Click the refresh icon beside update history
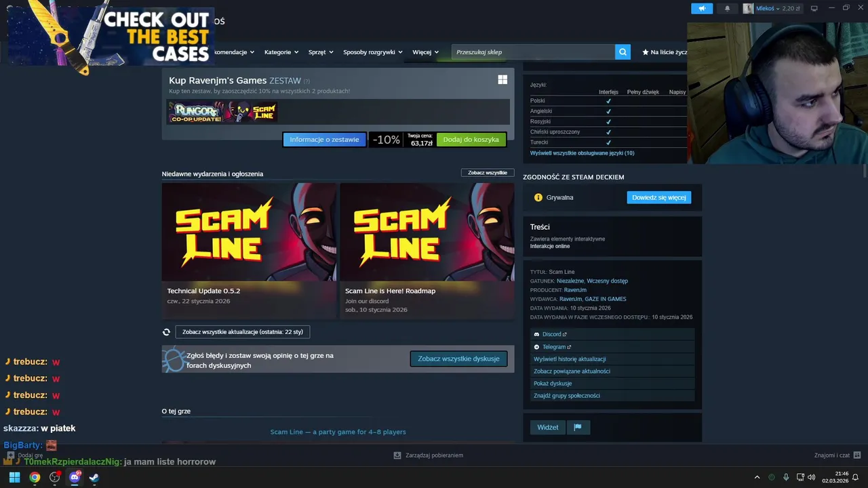868x488 pixels. (x=166, y=332)
